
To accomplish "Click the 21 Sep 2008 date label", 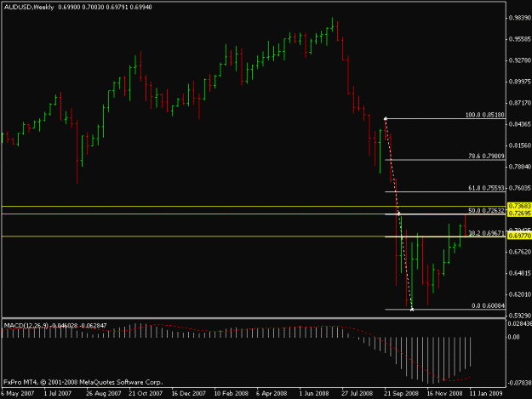I will pyautogui.click(x=401, y=393).
